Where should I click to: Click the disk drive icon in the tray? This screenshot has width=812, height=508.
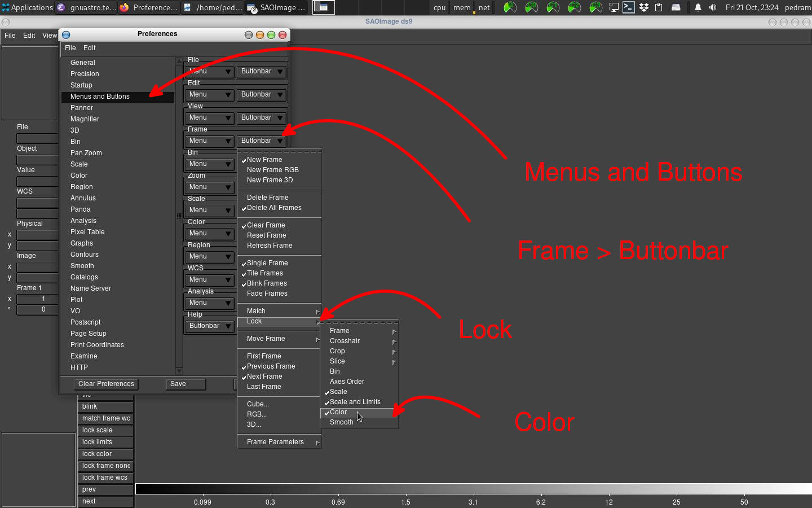pyautogui.click(x=676, y=7)
